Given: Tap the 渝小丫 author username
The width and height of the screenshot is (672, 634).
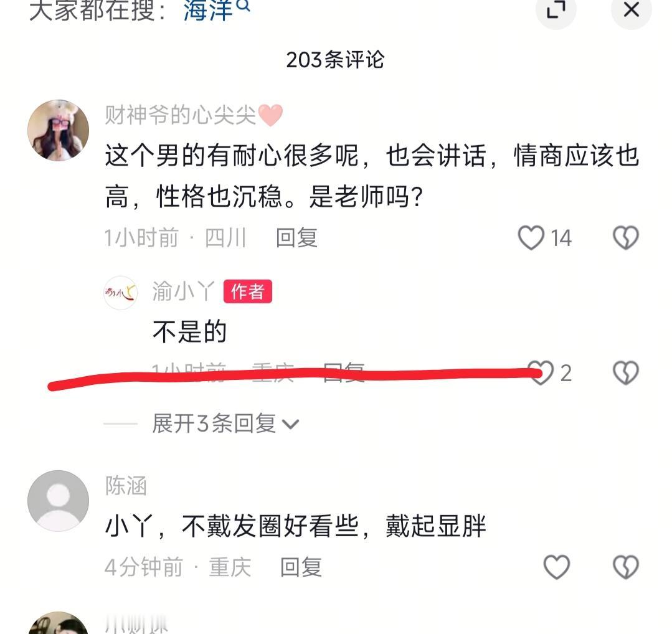Looking at the screenshot, I should [184, 291].
